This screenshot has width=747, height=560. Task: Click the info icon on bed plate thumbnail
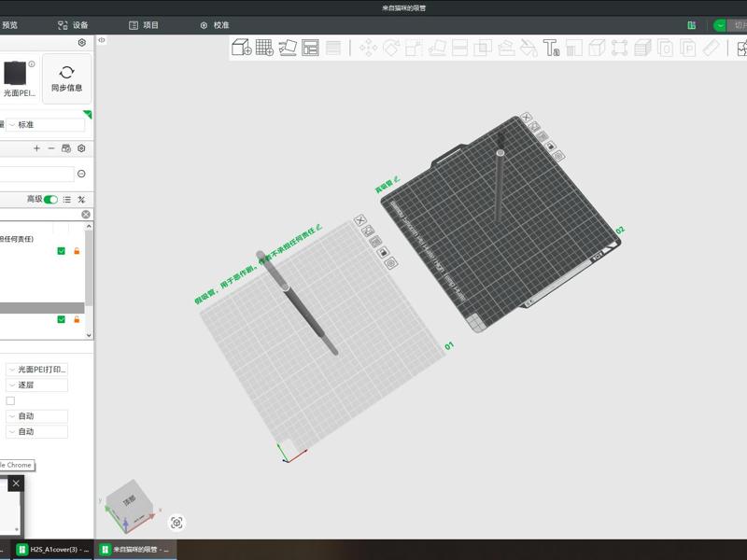(x=32, y=63)
